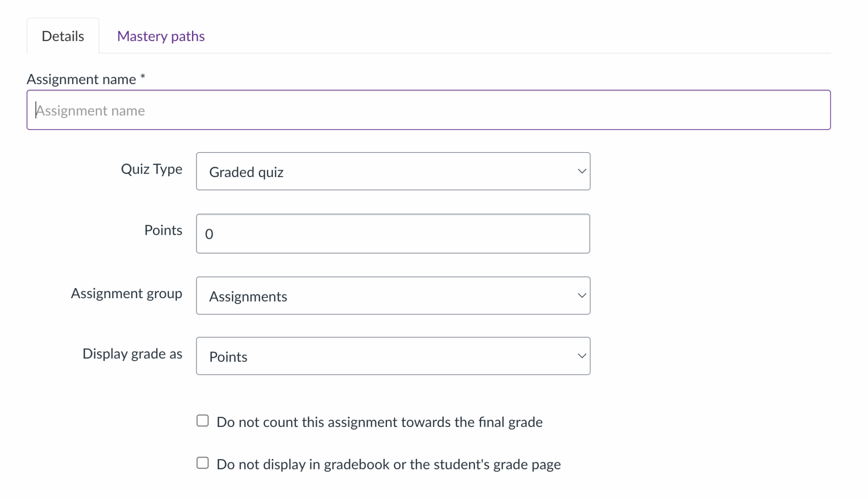Click the 'Points' value under Display grade as
Image resolution: width=868 pixels, height=499 pixels.
point(228,357)
